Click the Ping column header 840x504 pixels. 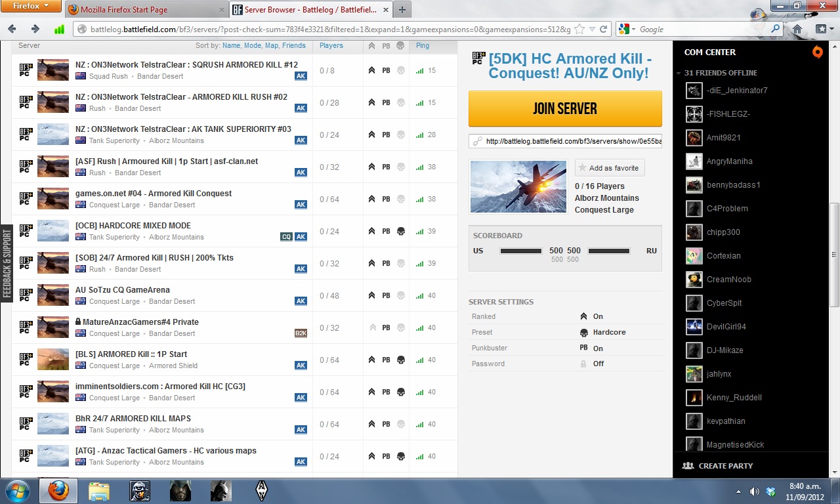click(x=423, y=46)
